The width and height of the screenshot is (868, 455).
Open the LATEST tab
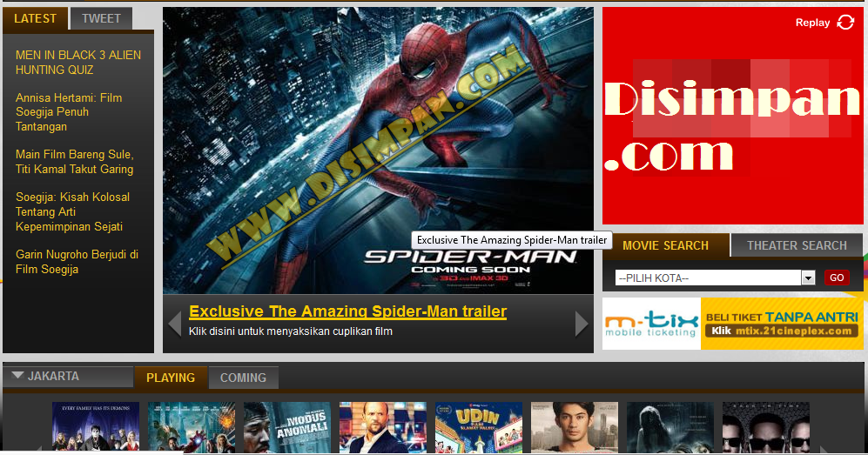point(35,18)
